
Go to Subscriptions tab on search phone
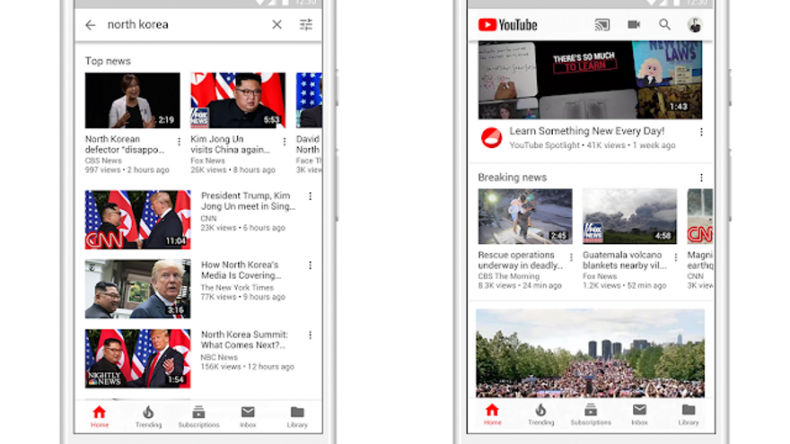click(199, 417)
